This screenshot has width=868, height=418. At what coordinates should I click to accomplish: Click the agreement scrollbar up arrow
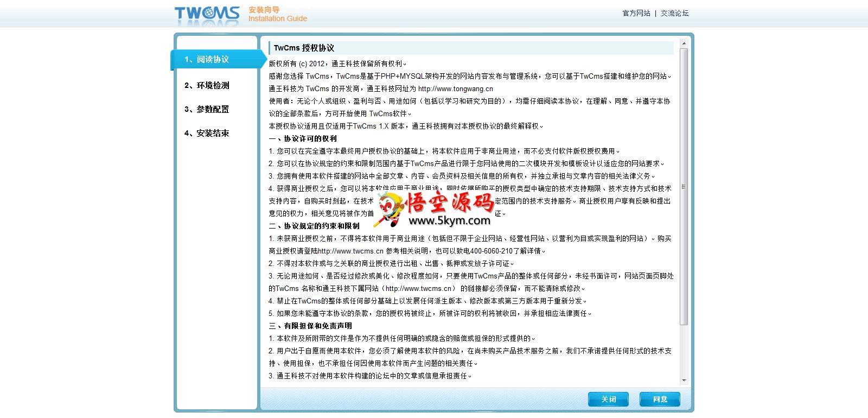[684, 43]
